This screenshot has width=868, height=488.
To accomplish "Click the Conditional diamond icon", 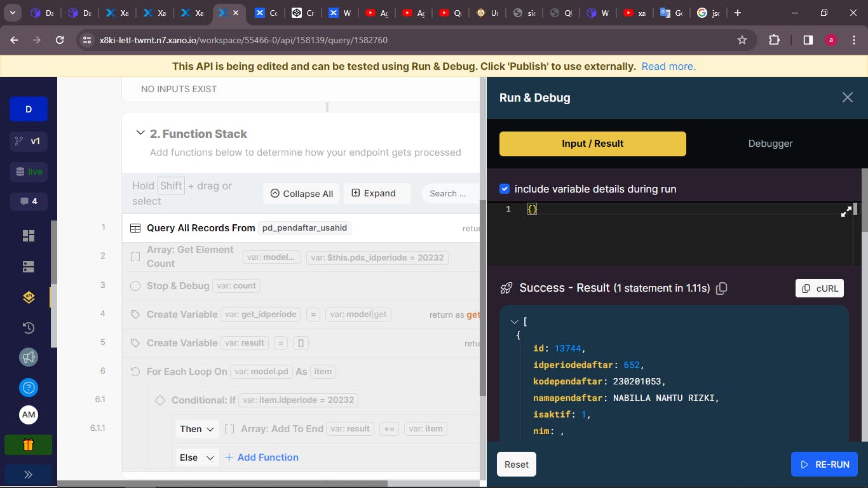I will click(x=160, y=400).
